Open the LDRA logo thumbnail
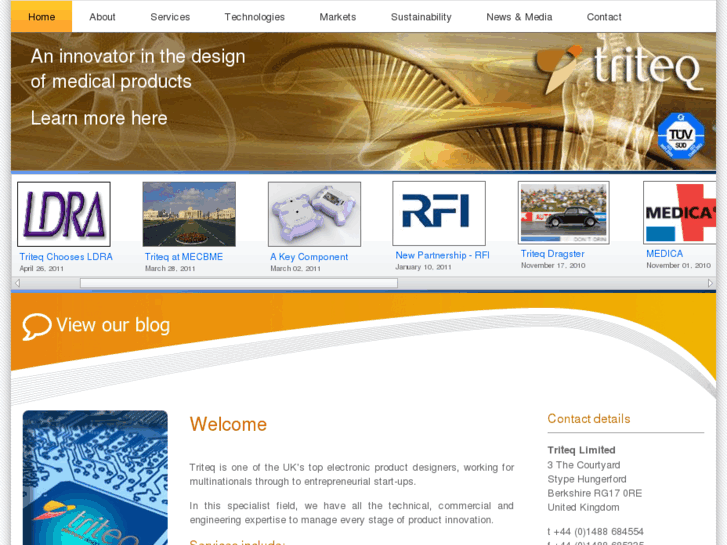Viewport: 727px width, 545px height. click(x=64, y=214)
